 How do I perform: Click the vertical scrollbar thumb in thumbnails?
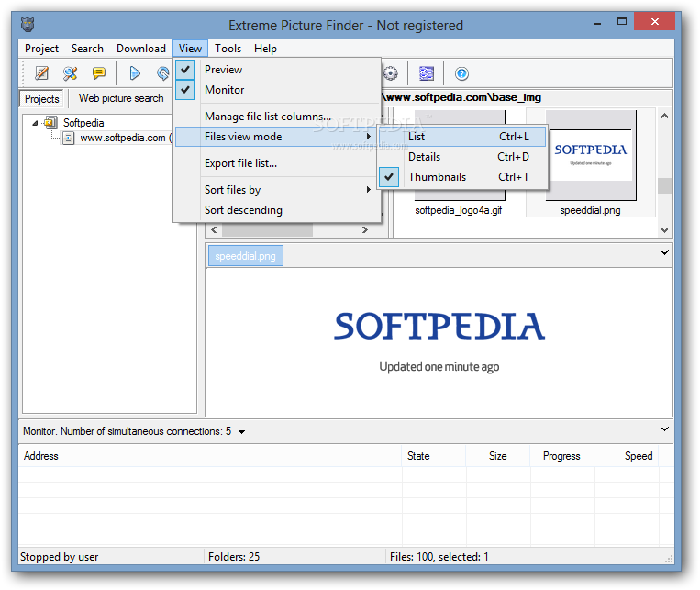[x=664, y=185]
